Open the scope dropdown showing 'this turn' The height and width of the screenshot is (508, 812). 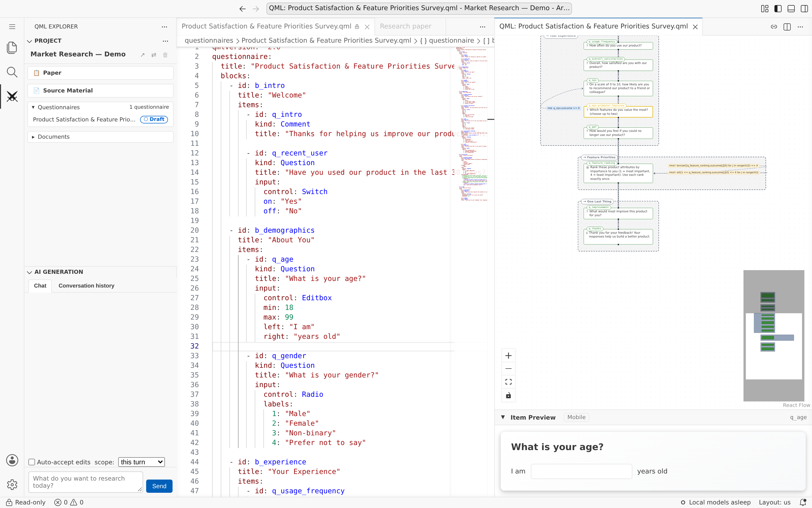141,462
